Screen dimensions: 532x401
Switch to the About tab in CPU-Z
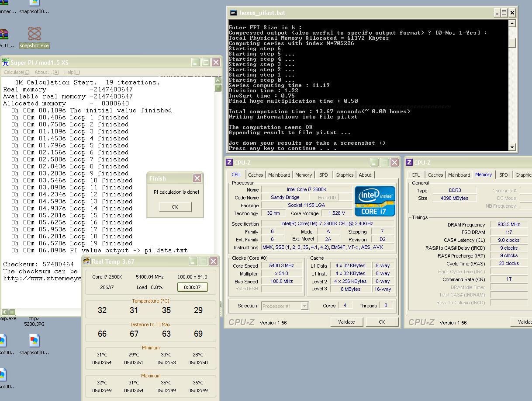(365, 175)
